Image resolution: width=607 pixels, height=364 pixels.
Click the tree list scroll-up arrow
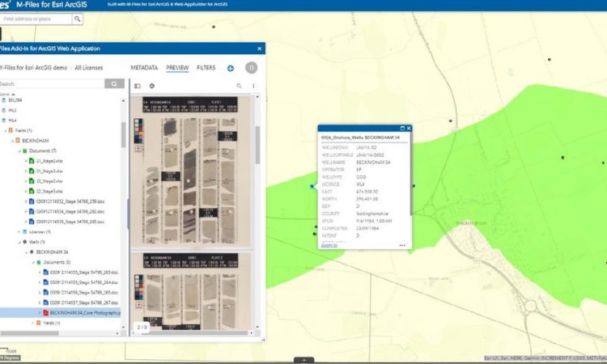tap(124, 100)
